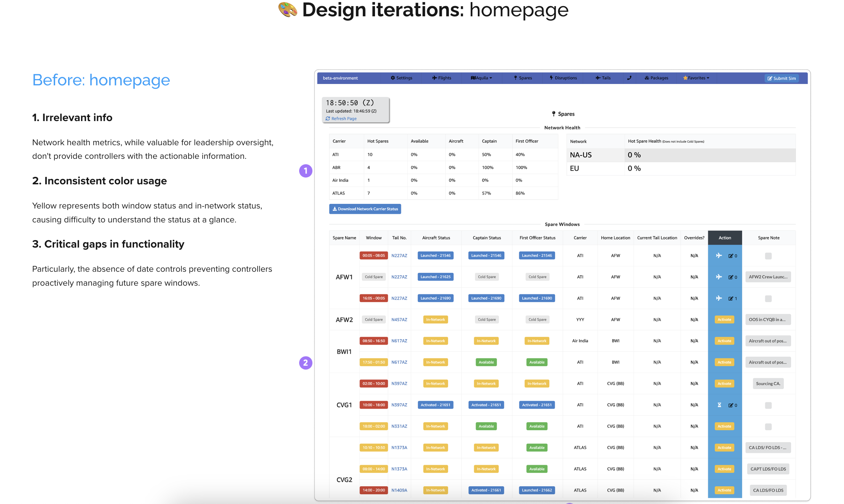The width and height of the screenshot is (844, 504).
Task: Click the red 00:05 - 08:05 window badge
Action: coord(373,255)
